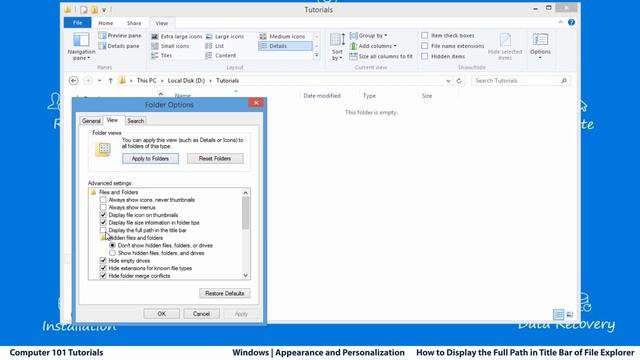Go up one folder level

pos(110,81)
